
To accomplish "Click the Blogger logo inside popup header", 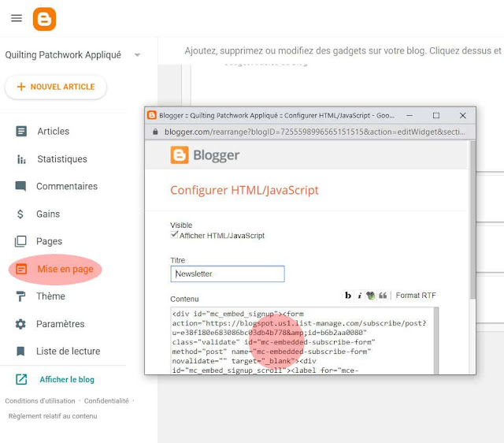I will click(x=180, y=155).
